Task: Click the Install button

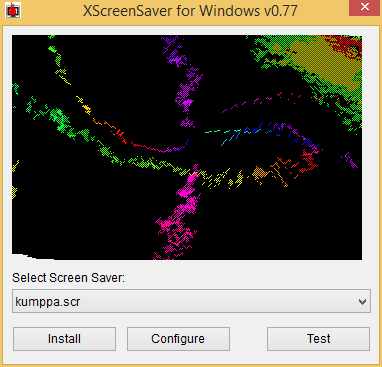Action: pyautogui.click(x=64, y=339)
